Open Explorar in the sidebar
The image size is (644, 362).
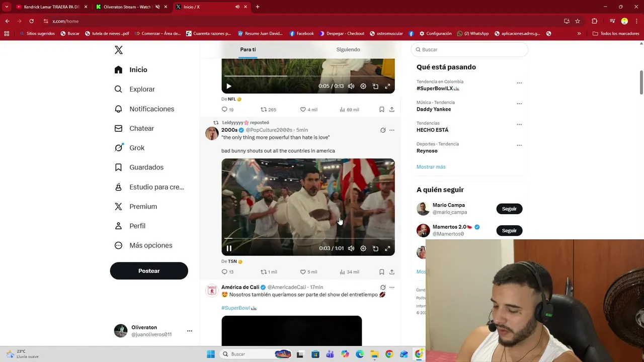pos(134,89)
